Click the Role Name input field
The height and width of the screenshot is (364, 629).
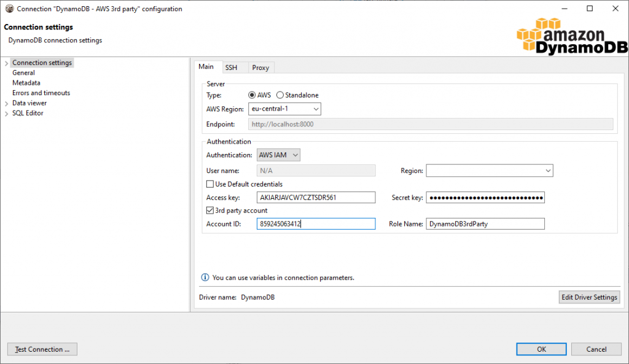[x=485, y=223]
